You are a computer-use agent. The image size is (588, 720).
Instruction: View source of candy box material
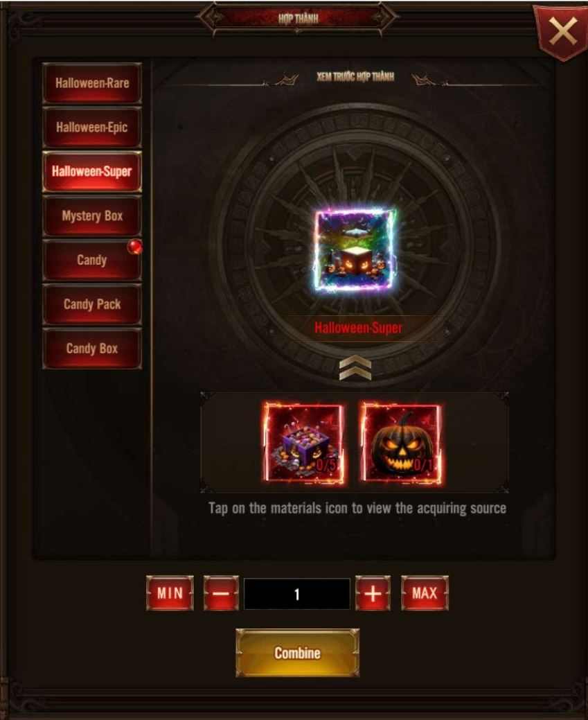[304, 443]
